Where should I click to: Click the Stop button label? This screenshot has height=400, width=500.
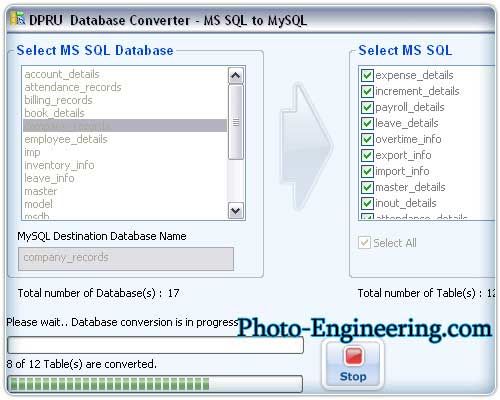353,376
